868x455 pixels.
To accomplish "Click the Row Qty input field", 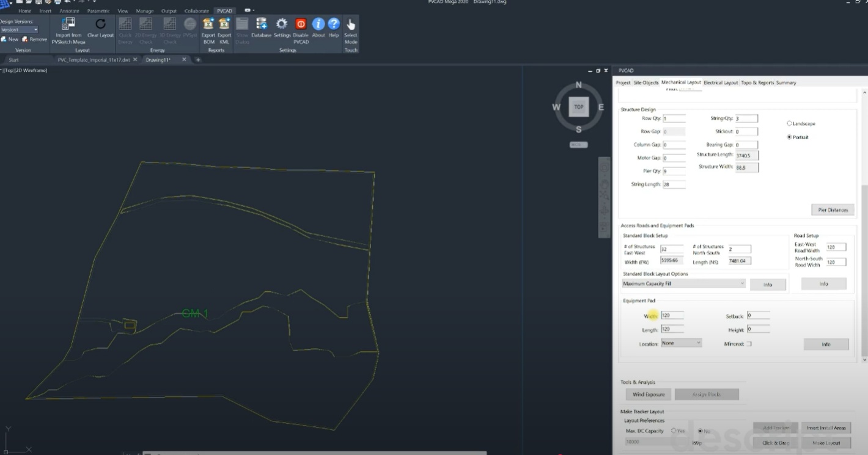I will point(674,118).
